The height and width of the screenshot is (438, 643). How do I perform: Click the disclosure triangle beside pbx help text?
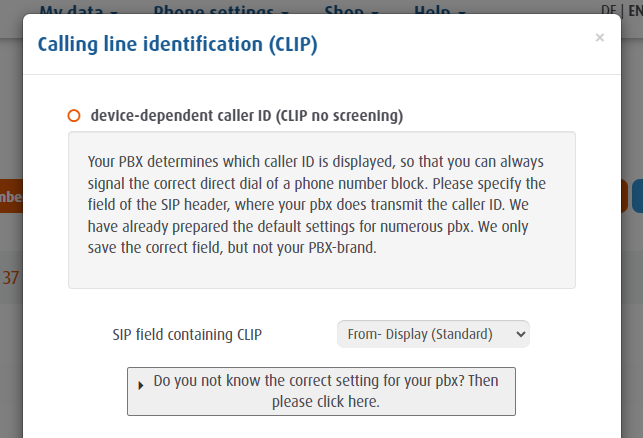click(141, 386)
